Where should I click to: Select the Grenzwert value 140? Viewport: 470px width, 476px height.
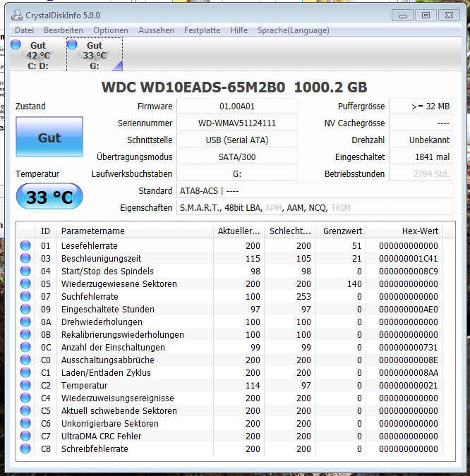point(354,284)
